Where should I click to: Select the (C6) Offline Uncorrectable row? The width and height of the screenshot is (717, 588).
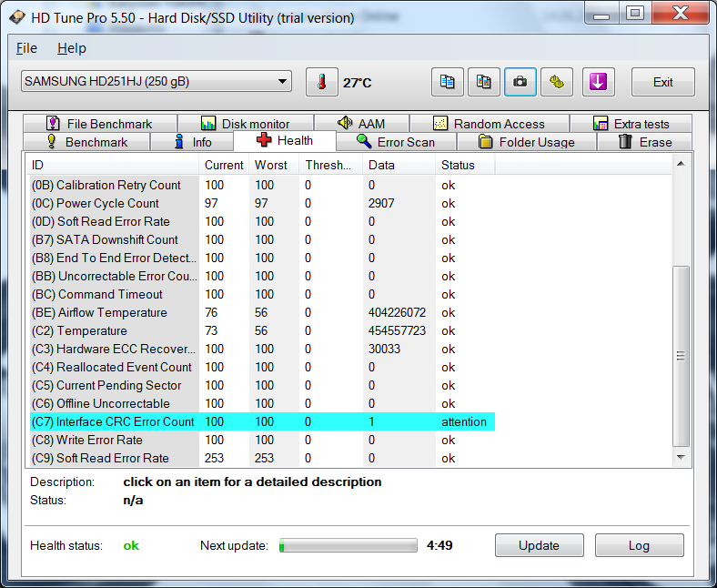(262, 403)
